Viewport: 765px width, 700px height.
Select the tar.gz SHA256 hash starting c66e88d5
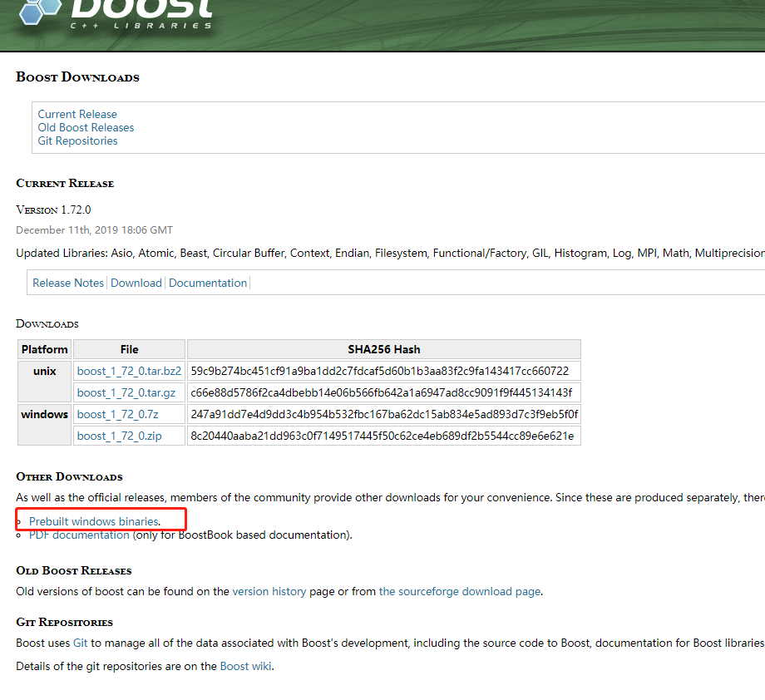[382, 392]
